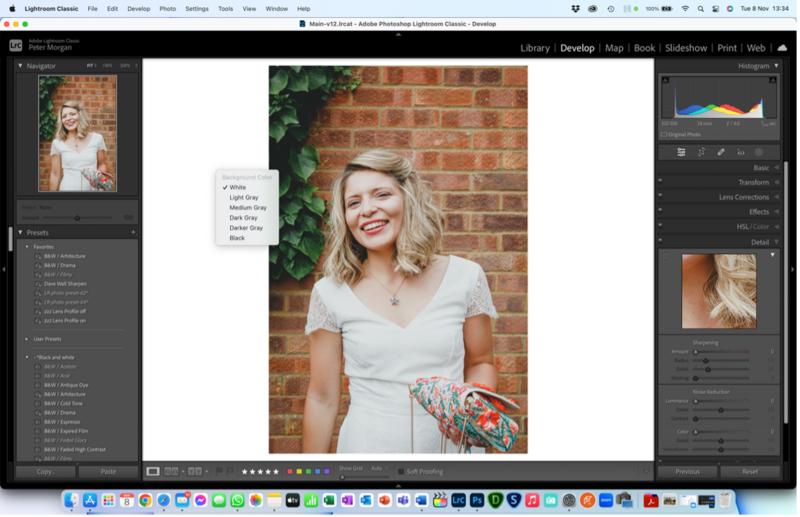Image resolution: width=800 pixels, height=517 pixels.
Task: Switch to the Library module
Action: click(535, 48)
